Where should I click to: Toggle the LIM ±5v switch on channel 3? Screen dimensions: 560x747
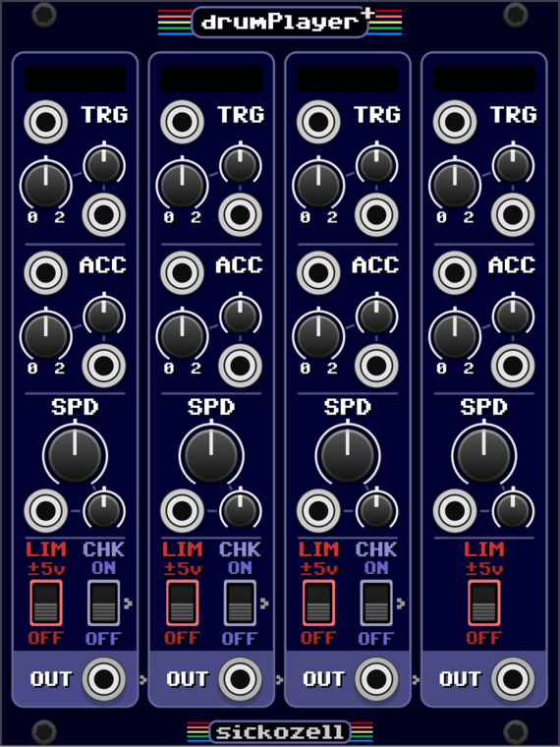318,603
